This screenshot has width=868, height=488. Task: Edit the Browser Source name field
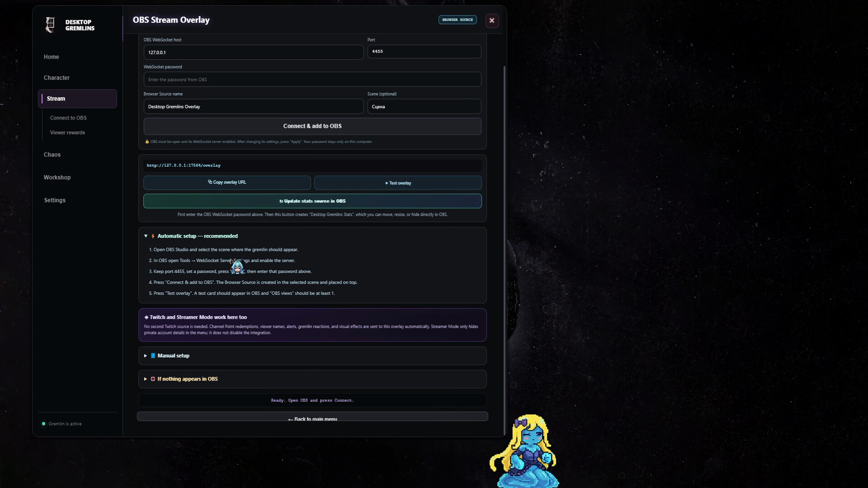254,107
